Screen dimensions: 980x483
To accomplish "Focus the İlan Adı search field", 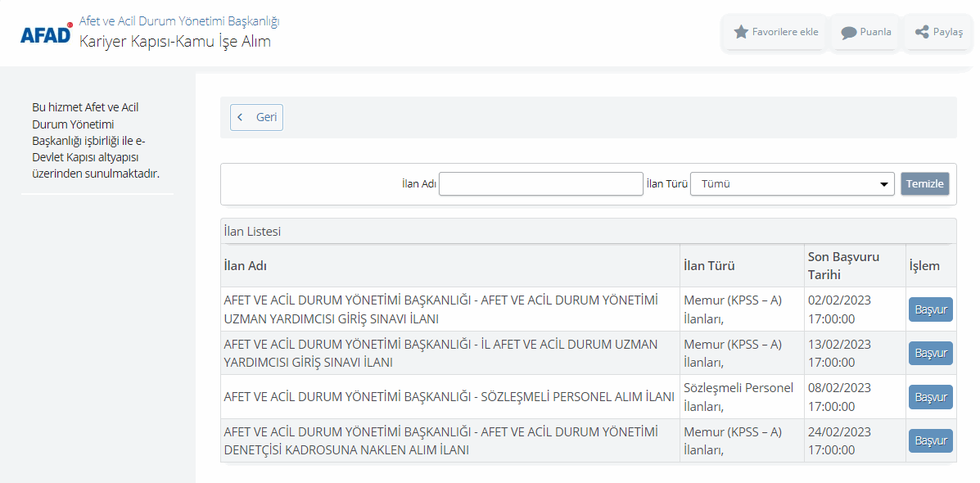I will [540, 183].
